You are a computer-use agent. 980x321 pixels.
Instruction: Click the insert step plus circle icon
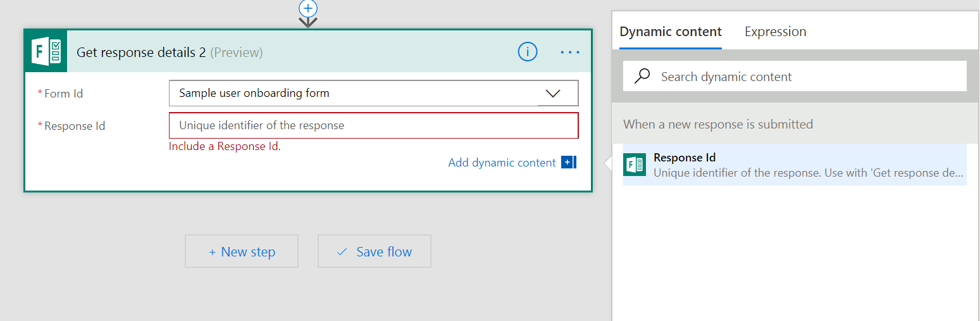point(307,8)
